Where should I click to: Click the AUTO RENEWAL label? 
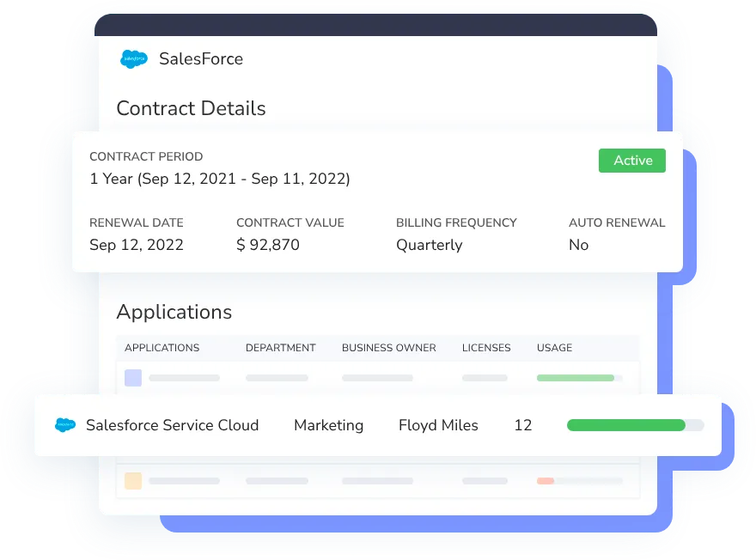click(x=617, y=222)
